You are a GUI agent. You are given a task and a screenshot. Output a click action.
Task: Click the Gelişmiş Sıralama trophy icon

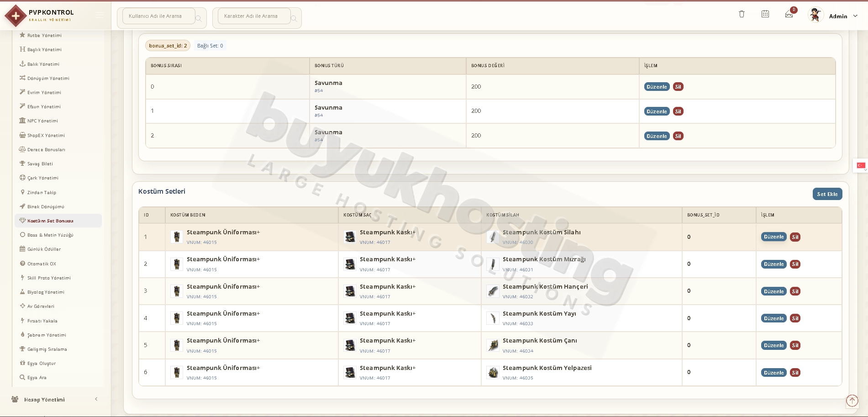click(22, 349)
